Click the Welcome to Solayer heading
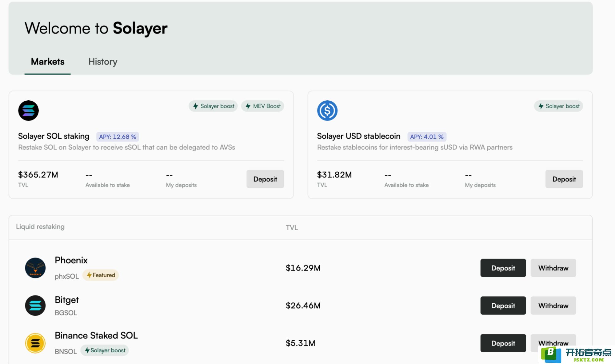Image resolution: width=615 pixels, height=364 pixels. [x=96, y=28]
